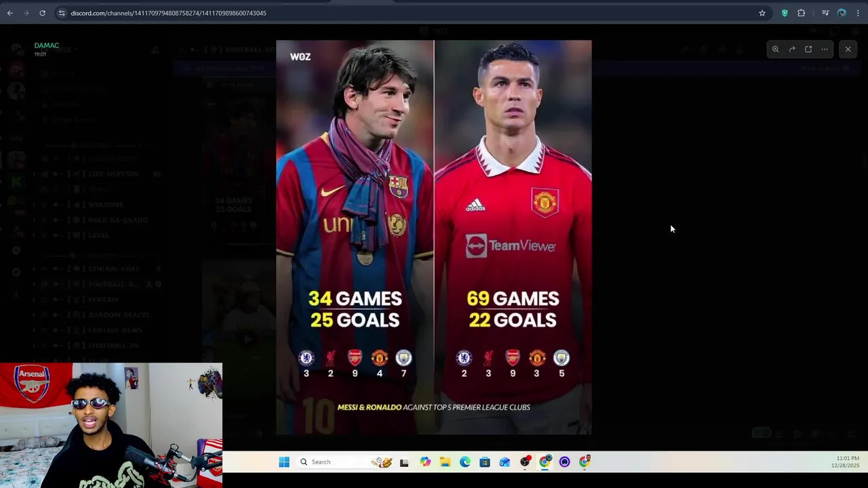Open the media controls icon in Chrome toolbar
The height and width of the screenshot is (488, 868).
coord(825,13)
